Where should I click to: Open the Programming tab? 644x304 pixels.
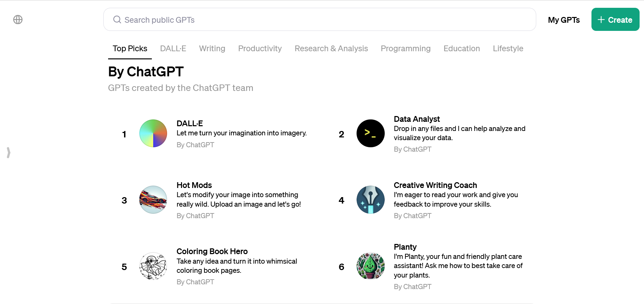coord(406,49)
